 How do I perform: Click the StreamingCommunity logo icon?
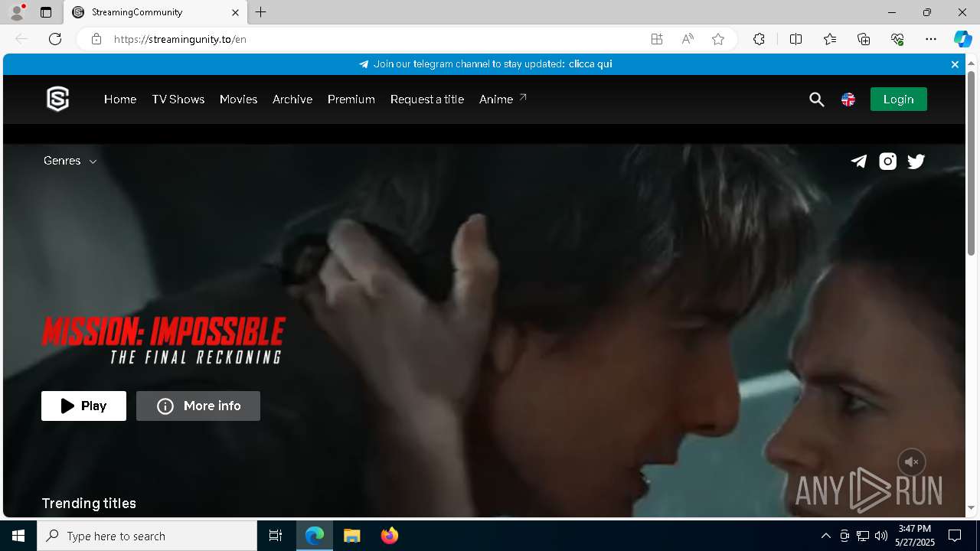pos(58,99)
